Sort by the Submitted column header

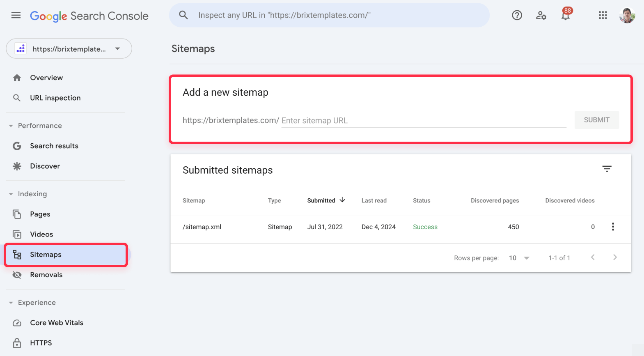point(321,200)
